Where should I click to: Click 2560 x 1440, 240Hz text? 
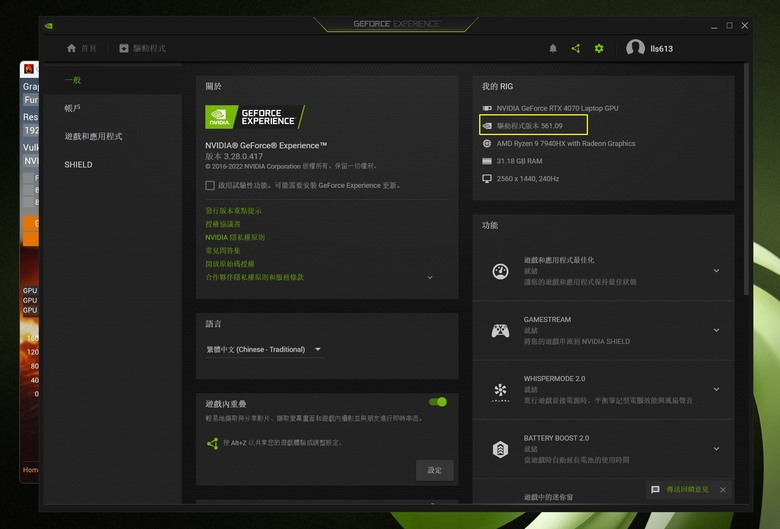tap(528, 179)
